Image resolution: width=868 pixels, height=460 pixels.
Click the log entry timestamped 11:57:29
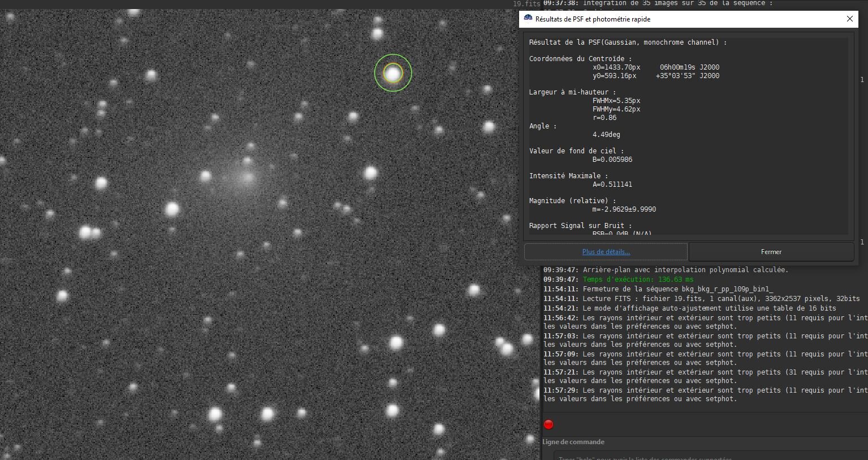click(705, 394)
